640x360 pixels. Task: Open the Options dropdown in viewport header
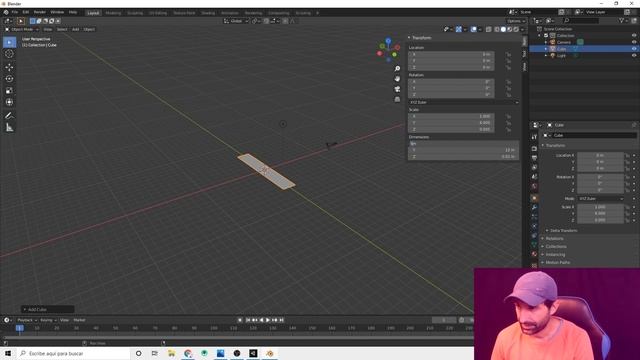pyautogui.click(x=516, y=21)
